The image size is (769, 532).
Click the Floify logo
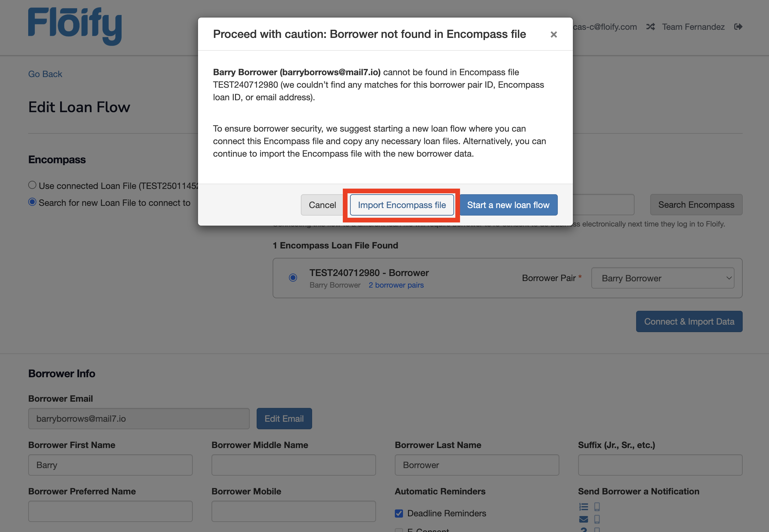(75, 26)
